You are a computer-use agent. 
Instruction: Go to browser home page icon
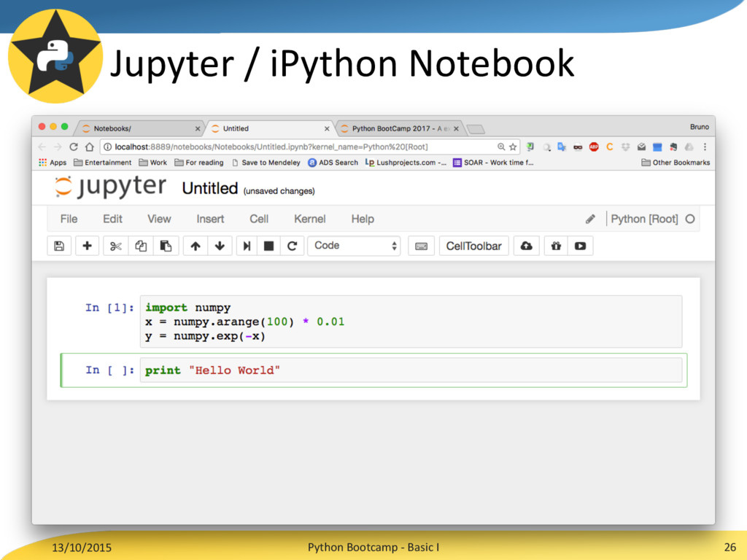(x=89, y=147)
